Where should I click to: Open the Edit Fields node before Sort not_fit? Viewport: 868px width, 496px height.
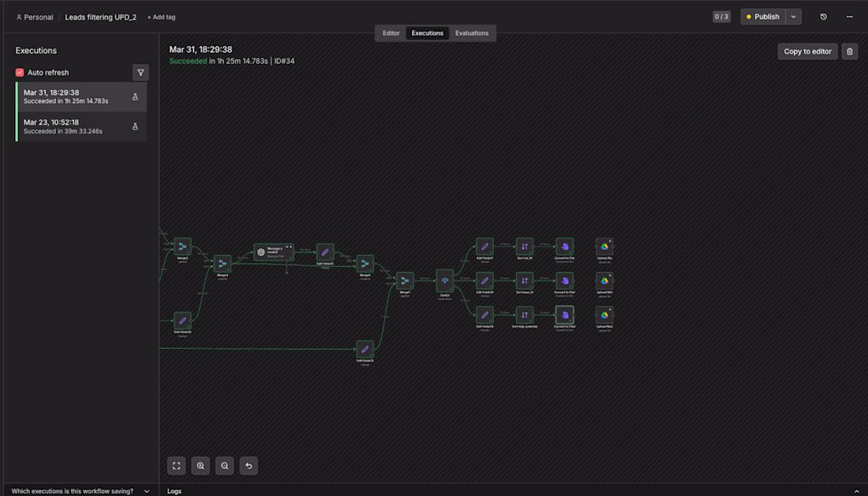(485, 246)
